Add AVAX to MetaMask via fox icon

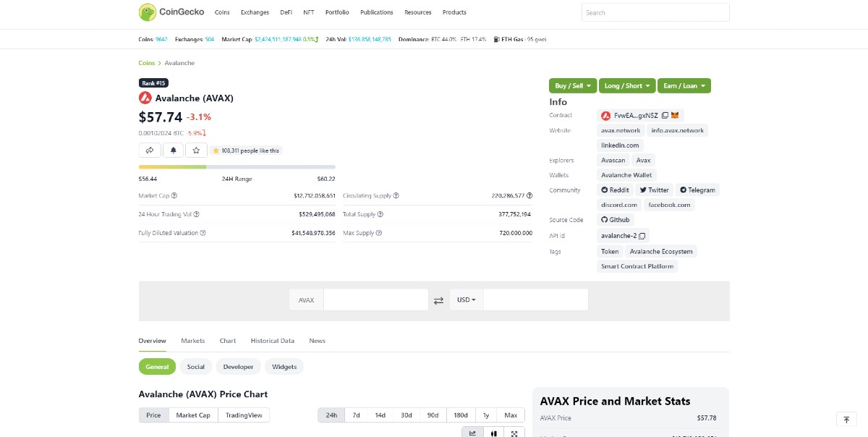pyautogui.click(x=675, y=116)
